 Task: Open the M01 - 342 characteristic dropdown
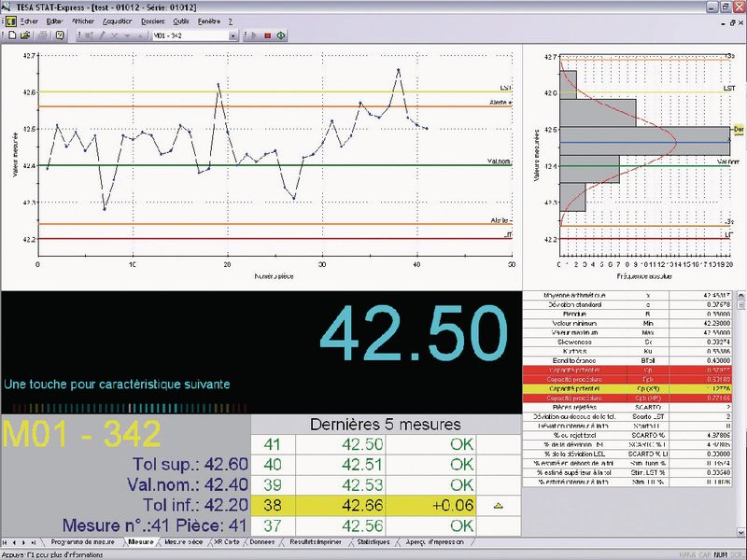(233, 35)
